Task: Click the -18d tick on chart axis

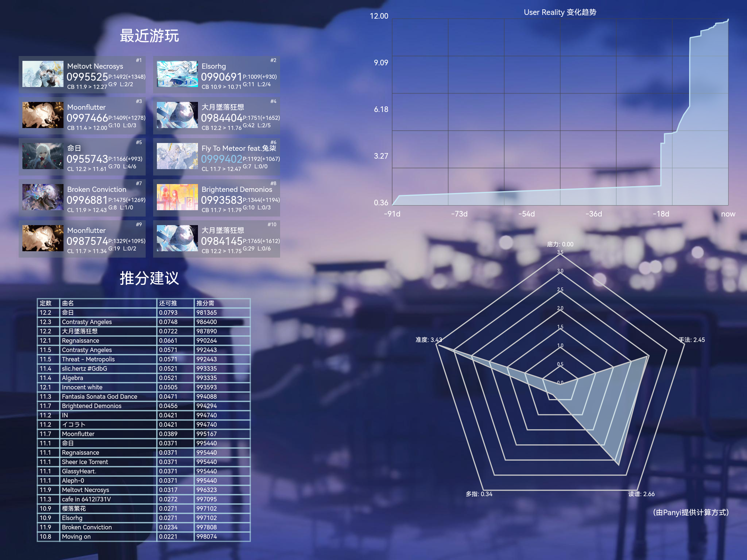Action: point(661,214)
